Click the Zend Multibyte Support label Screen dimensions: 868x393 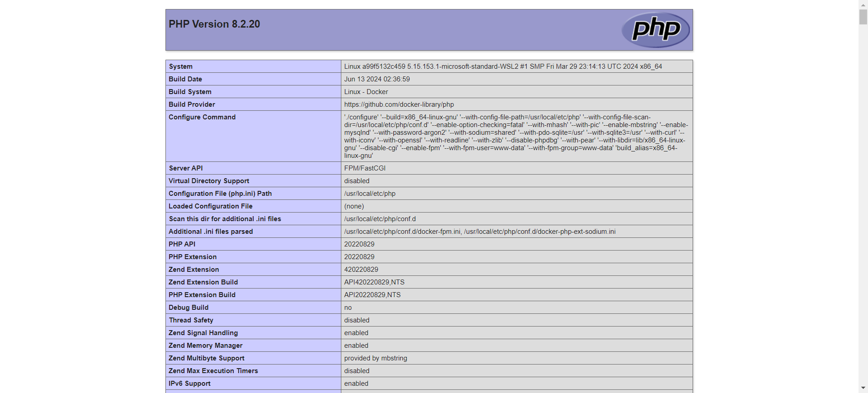[x=207, y=358]
